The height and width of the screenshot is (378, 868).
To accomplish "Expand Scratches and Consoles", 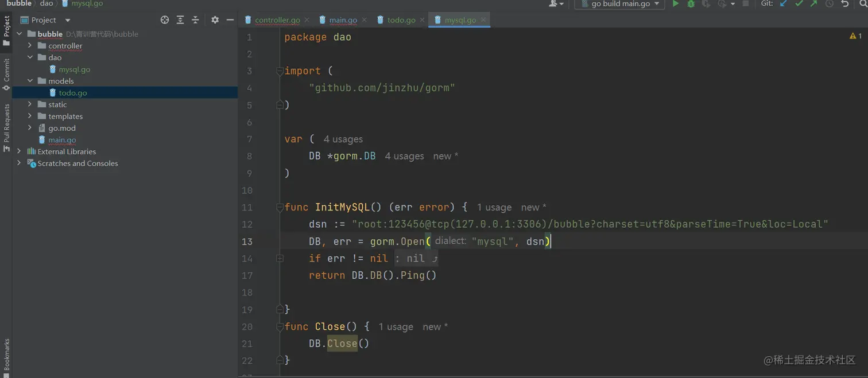I will tap(20, 163).
